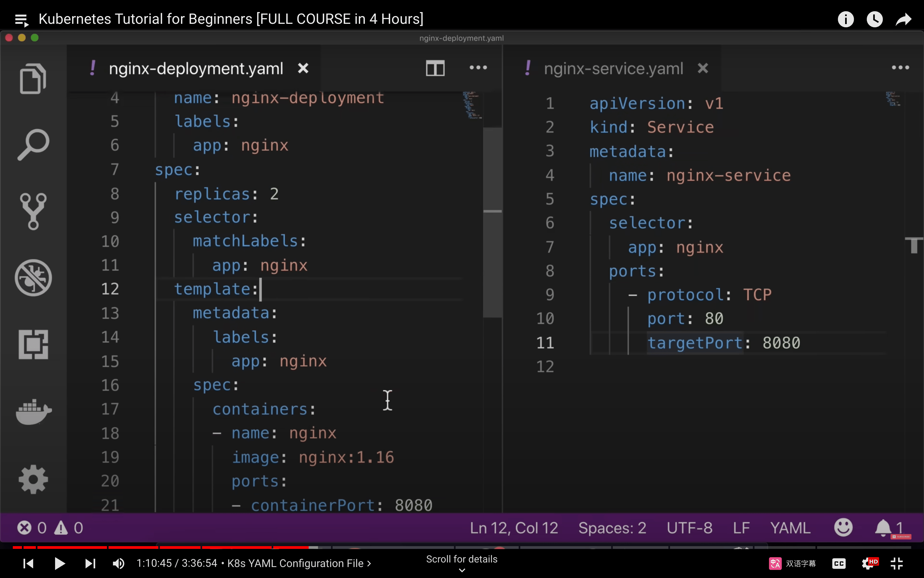Click the Ln 12, Col 12 cursor position

pyautogui.click(x=514, y=528)
